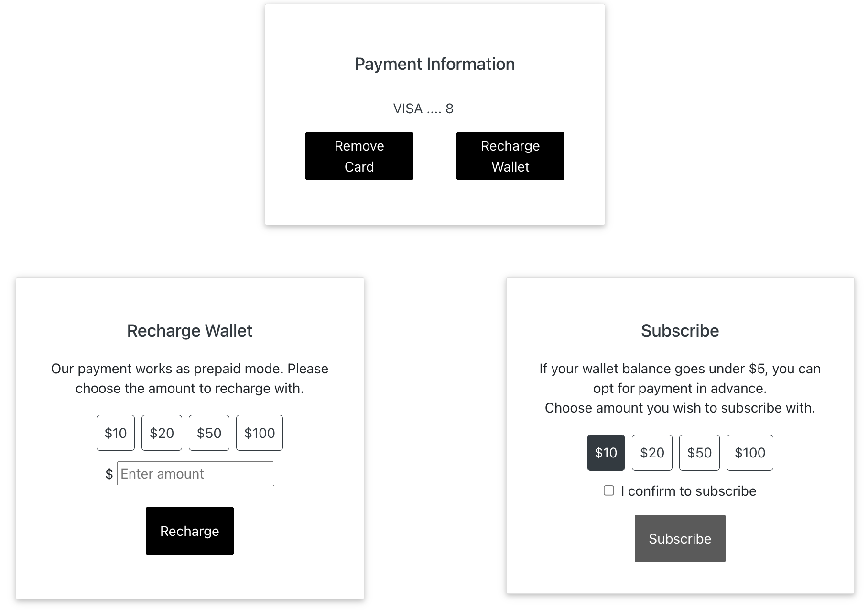This screenshot has height=610, width=868.
Task: Tick the confirm to subscribe checkbox
Action: (608, 490)
